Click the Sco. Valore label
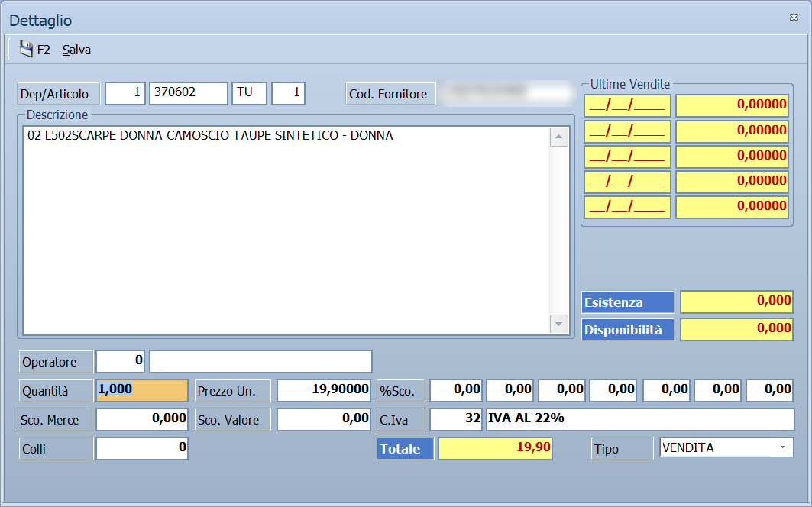The height and width of the screenshot is (507, 812). (x=232, y=420)
